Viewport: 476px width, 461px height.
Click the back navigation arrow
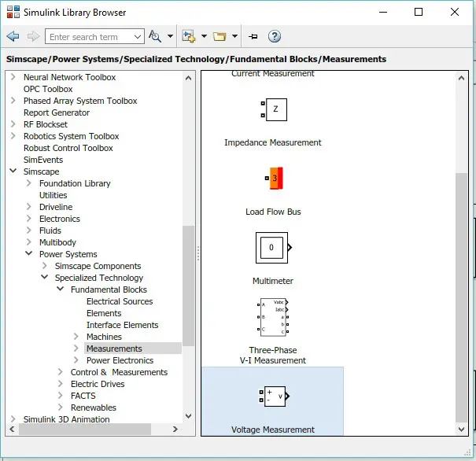[x=13, y=36]
